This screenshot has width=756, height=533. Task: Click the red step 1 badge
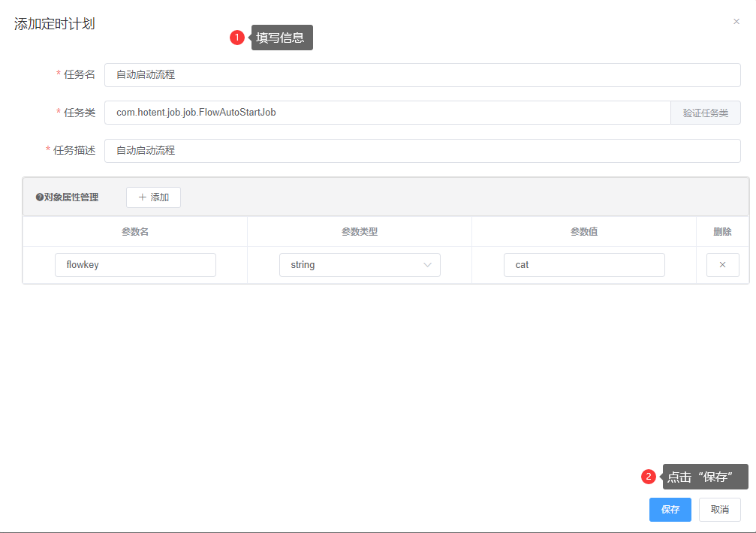[237, 38]
